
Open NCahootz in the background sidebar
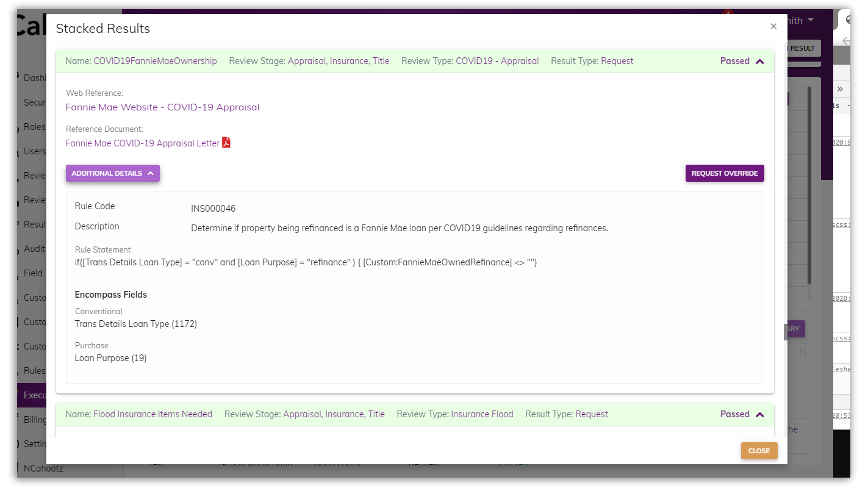click(x=43, y=468)
